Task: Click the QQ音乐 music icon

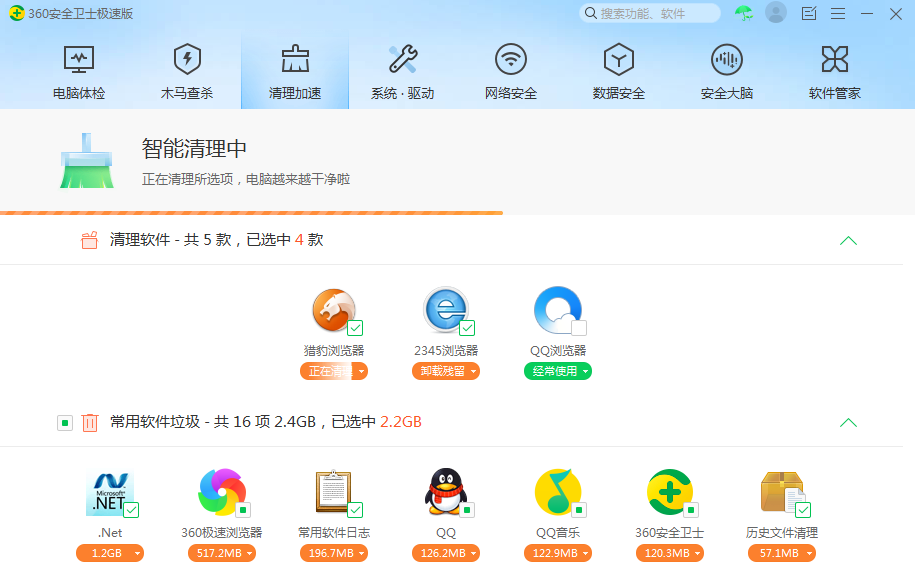Action: (557, 492)
